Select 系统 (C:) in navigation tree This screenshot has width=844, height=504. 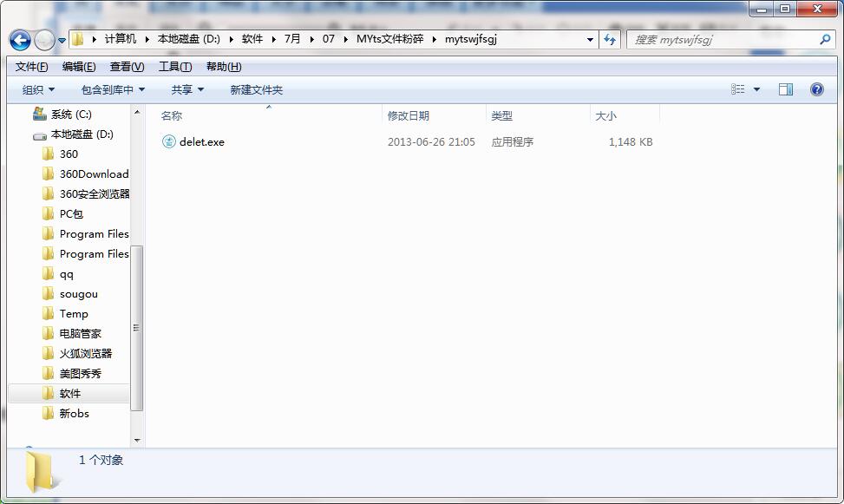tap(71, 115)
